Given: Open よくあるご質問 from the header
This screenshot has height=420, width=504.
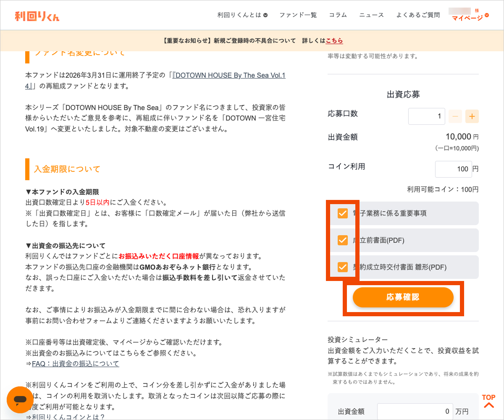Looking at the screenshot, I should (418, 15).
